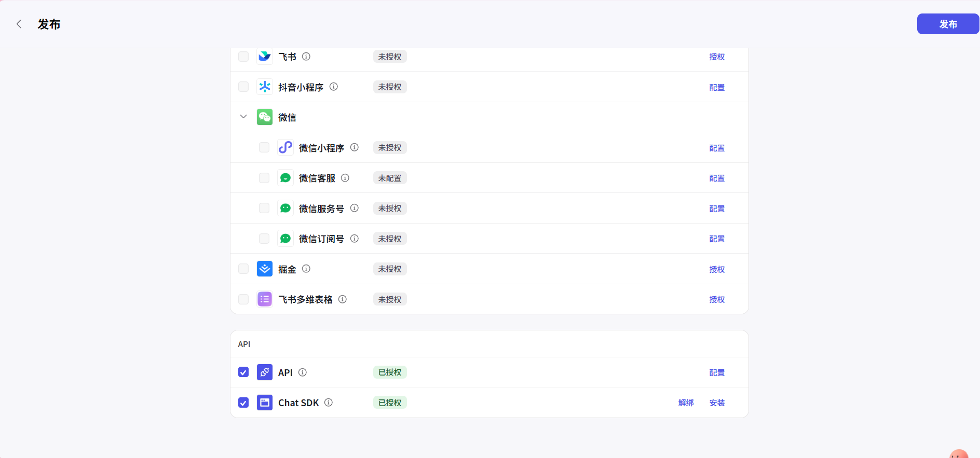Show info tooltip next to 掘金
The height and width of the screenshot is (458, 980).
pyautogui.click(x=306, y=269)
